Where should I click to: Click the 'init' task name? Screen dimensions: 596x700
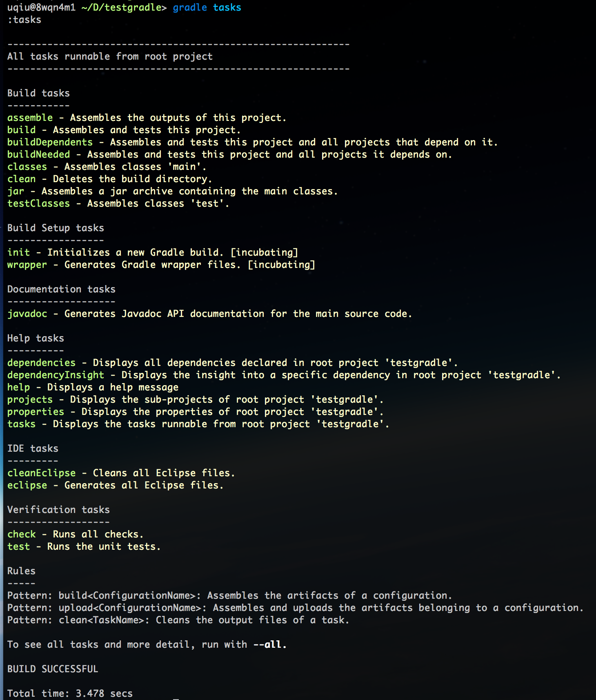coord(18,252)
